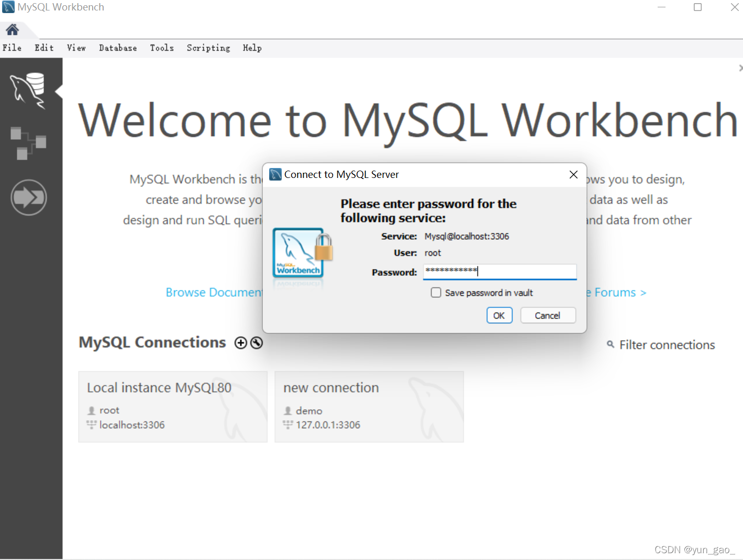This screenshot has height=560, width=743.
Task: Cancel the password dialog
Action: tap(548, 316)
